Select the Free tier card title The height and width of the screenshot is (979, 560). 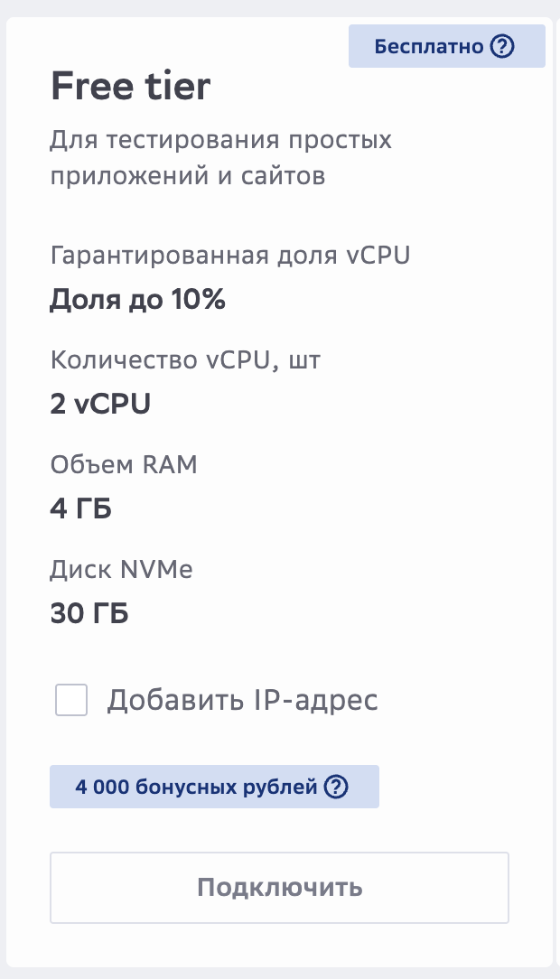[130, 86]
